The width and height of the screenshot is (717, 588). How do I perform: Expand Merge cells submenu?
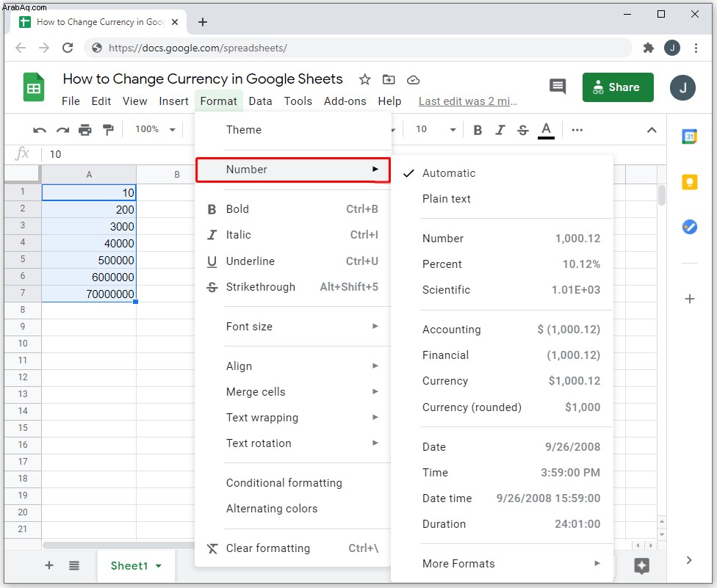[292, 392]
